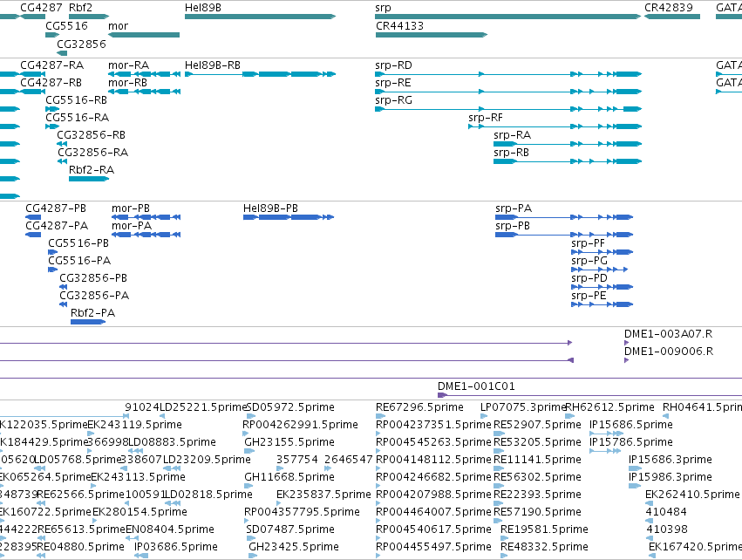
Task: Open the CG4287-RB transcript
Action: 32,92
